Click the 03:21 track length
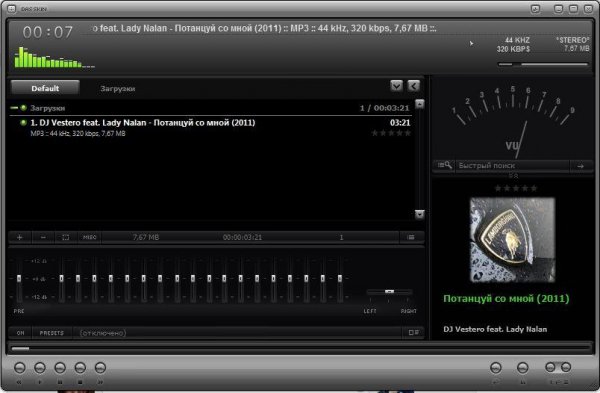Screen dimensions: 600x393 [400, 123]
